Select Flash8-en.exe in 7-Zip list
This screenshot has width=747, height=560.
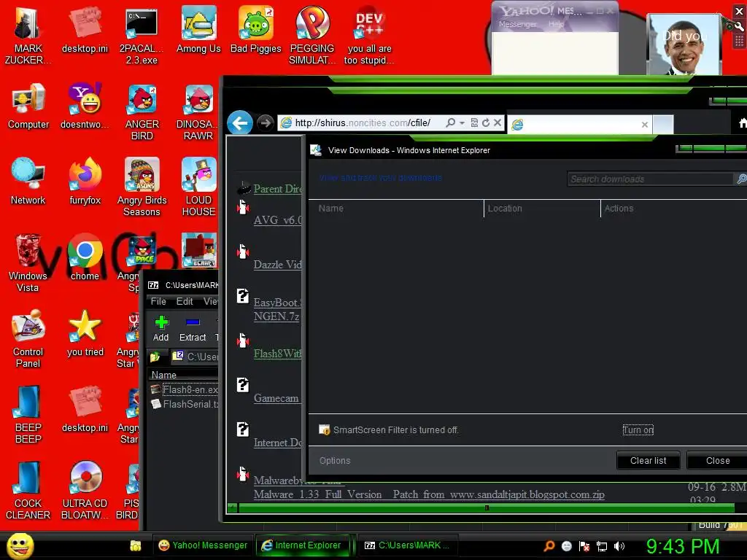[185, 389]
